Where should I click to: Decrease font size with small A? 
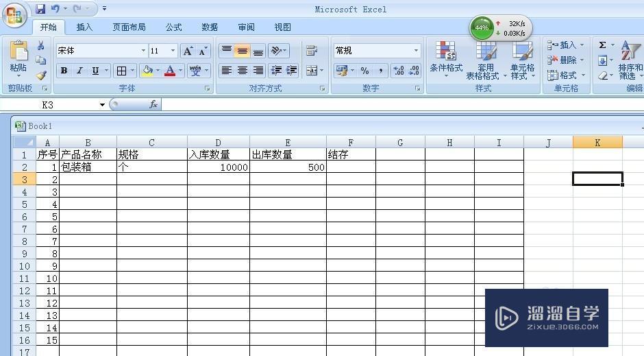203,51
